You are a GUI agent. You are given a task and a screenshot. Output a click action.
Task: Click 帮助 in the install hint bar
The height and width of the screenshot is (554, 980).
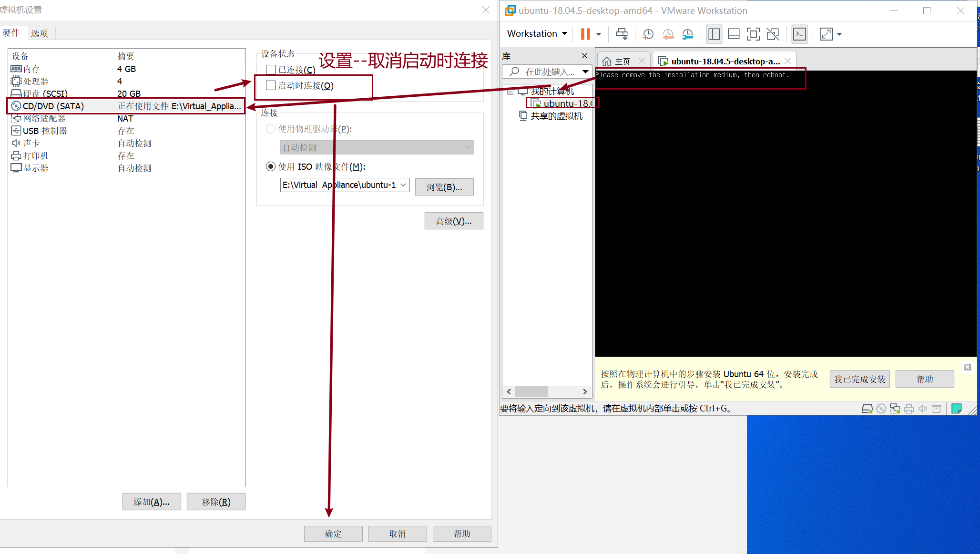coord(925,379)
